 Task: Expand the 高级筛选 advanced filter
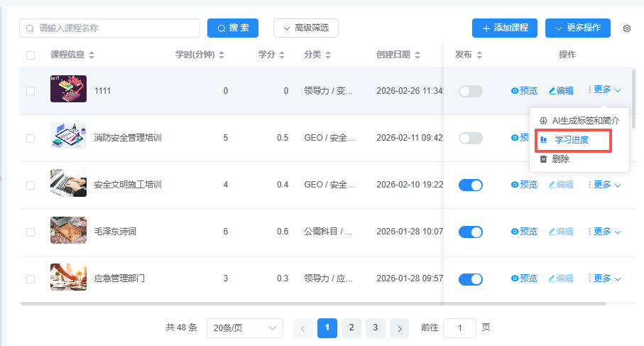306,28
